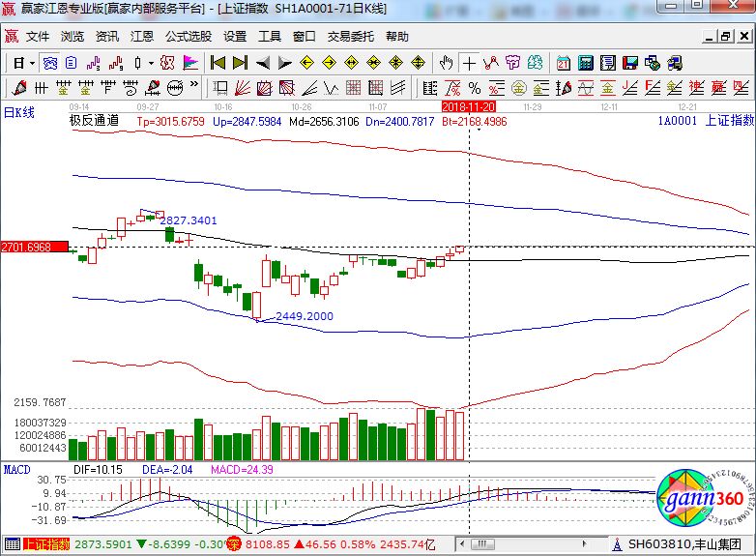The image size is (756, 556).
Task: Click the 上证指数 label in status bar
Action: click(45, 544)
